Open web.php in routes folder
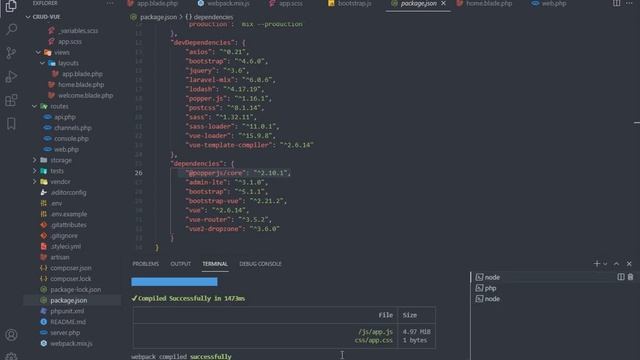The height and width of the screenshot is (360, 640). [66, 149]
